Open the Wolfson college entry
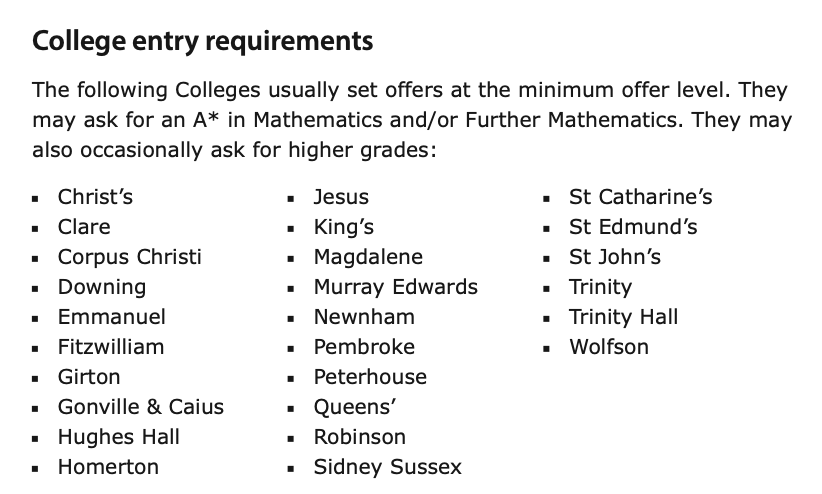This screenshot has width=822, height=494. click(x=608, y=347)
